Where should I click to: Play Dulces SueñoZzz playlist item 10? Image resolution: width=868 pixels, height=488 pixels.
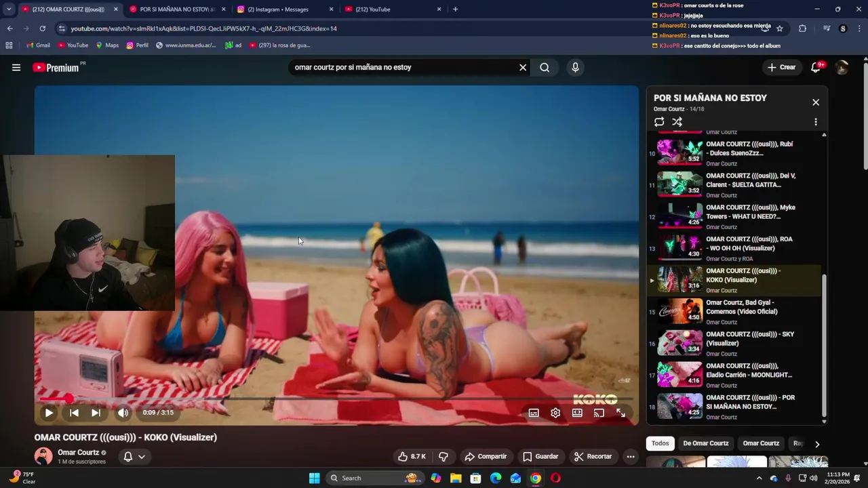735,152
